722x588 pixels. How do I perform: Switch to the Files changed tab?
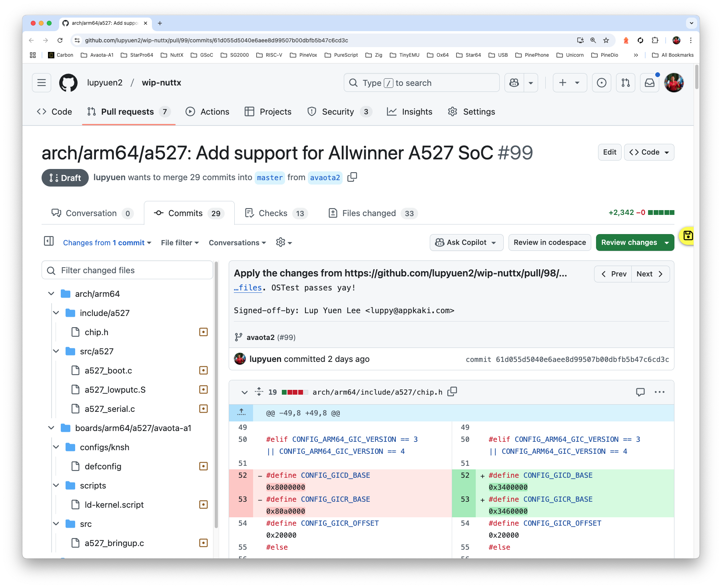coord(368,213)
